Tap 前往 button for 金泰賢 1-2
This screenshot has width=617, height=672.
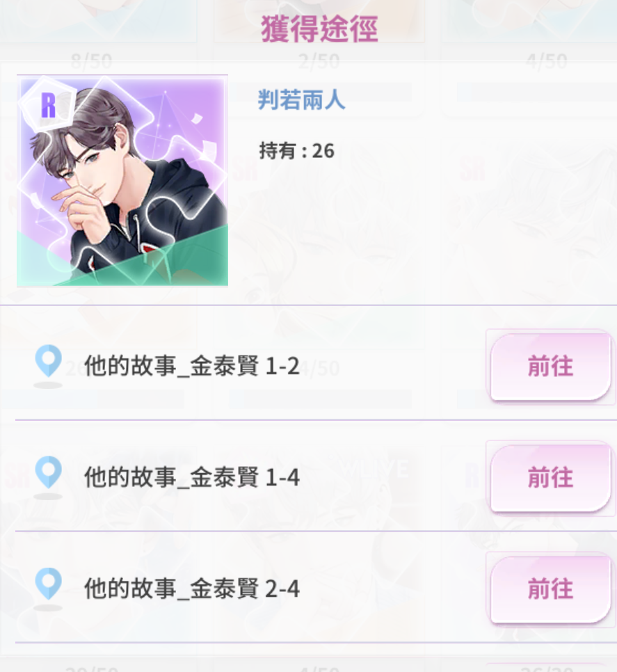(550, 367)
